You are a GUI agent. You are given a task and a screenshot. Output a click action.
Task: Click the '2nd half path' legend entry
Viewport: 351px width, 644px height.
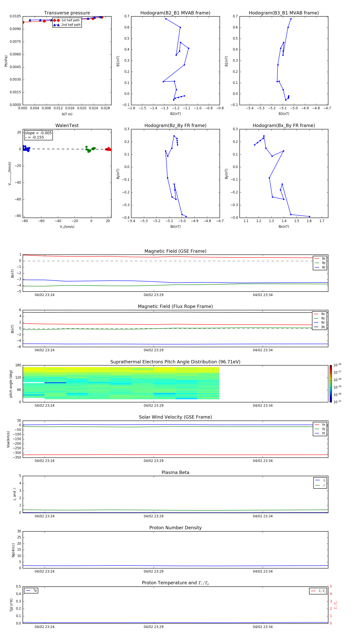[67, 25]
